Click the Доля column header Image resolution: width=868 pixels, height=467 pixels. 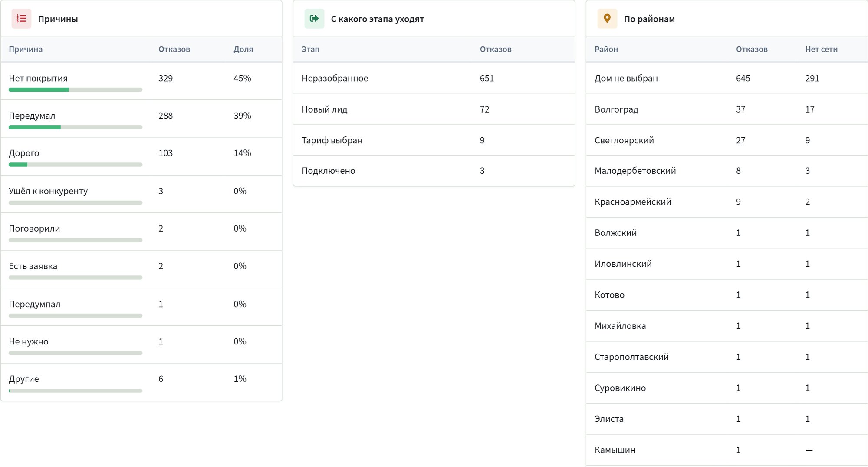coord(243,49)
